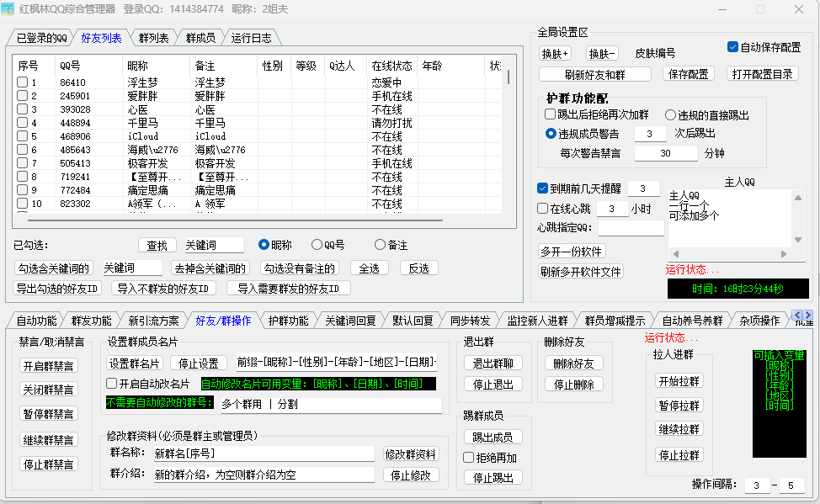Open the 关键词回复 tab
The height and width of the screenshot is (504, 820).
coord(350,321)
